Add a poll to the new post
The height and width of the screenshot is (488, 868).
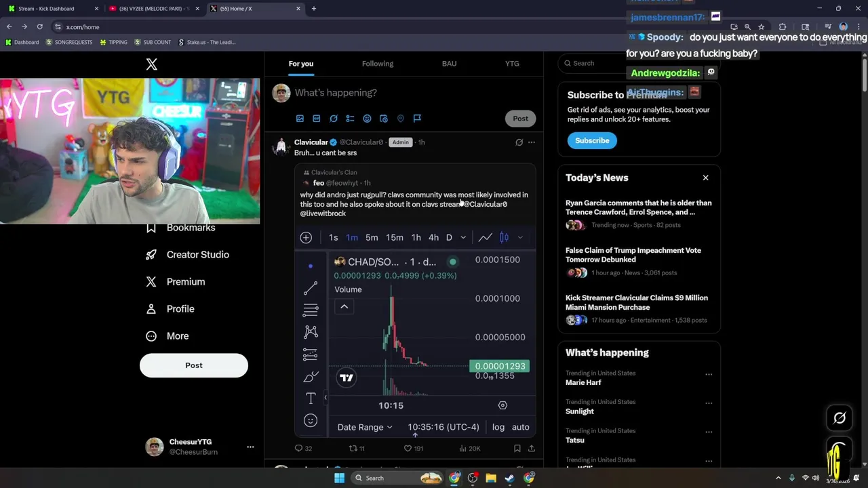click(350, 119)
